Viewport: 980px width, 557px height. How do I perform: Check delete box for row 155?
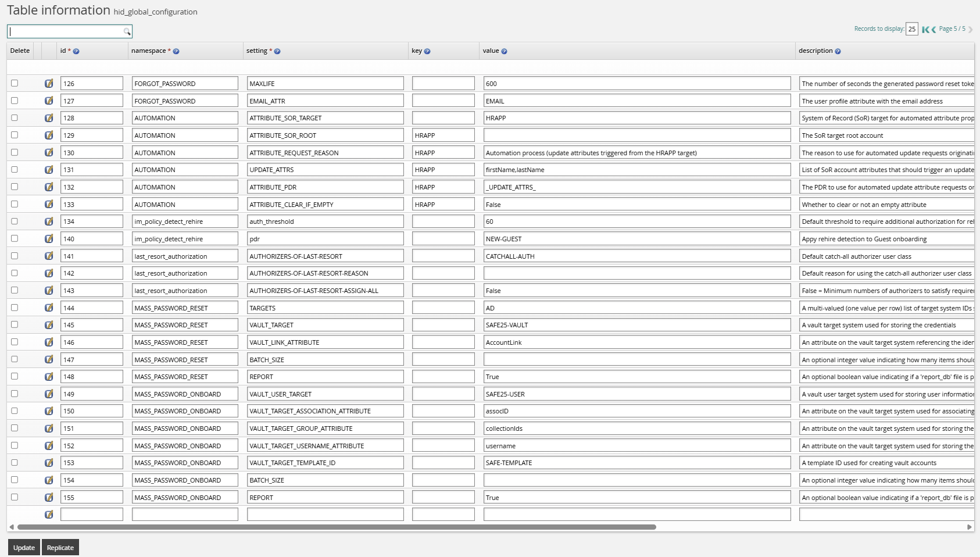click(15, 497)
